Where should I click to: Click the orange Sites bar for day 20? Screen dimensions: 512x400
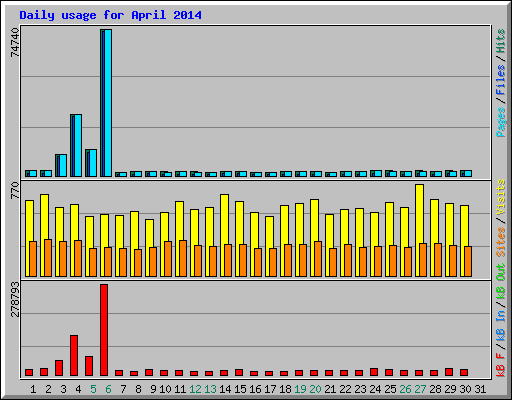click(318, 259)
